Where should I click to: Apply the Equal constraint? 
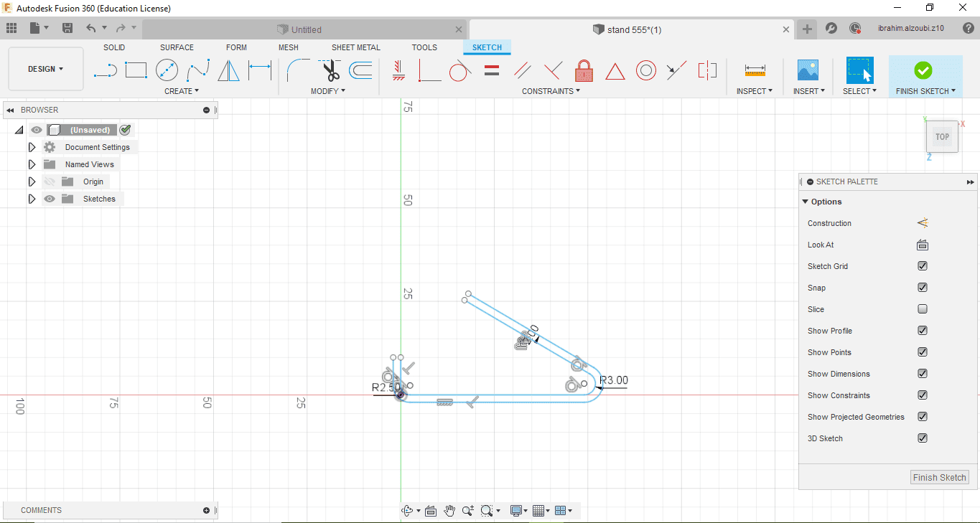492,70
